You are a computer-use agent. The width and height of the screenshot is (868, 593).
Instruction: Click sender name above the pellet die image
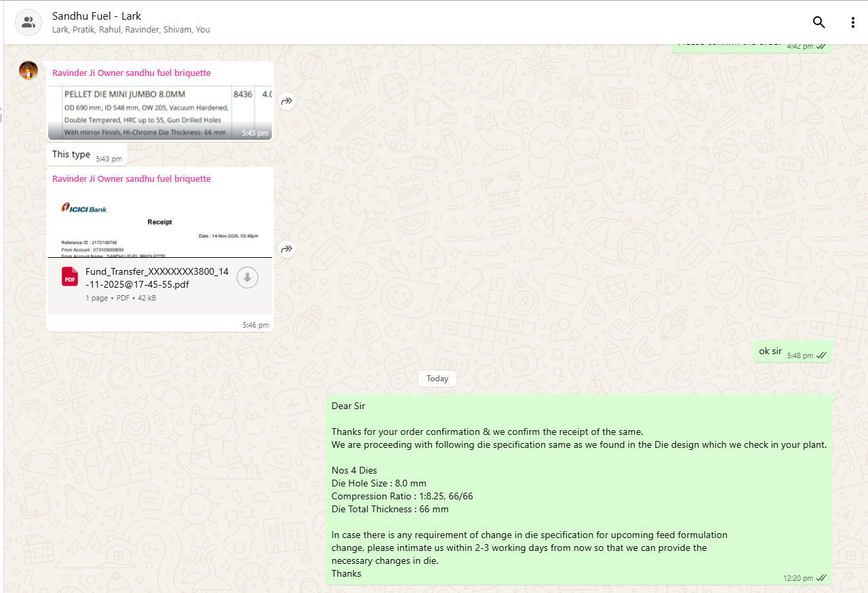coord(132,73)
